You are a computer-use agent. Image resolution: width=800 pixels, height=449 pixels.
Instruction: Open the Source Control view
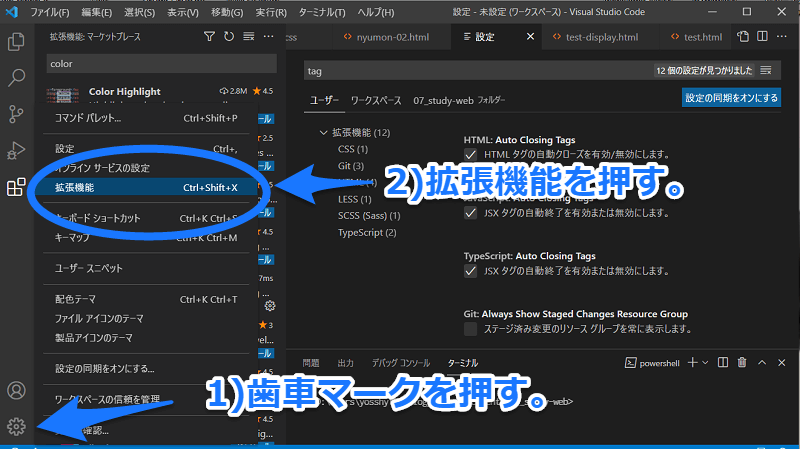tap(16, 113)
